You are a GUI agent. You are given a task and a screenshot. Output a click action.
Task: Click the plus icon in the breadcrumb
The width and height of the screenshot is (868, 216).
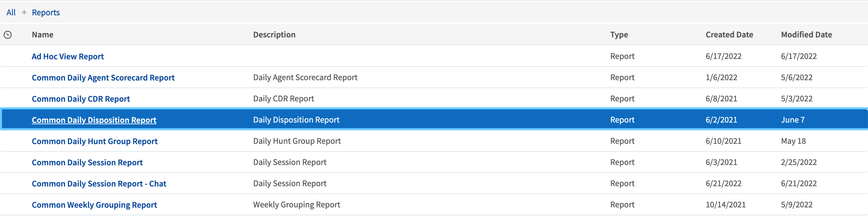24,13
